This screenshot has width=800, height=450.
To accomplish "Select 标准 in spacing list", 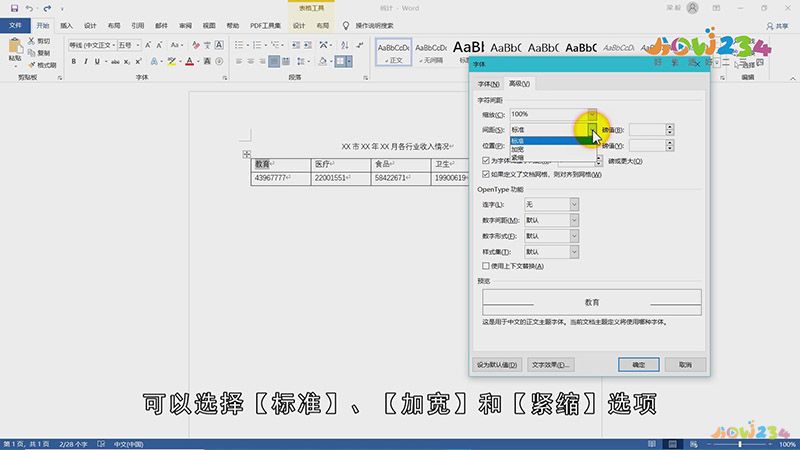I will click(553, 141).
